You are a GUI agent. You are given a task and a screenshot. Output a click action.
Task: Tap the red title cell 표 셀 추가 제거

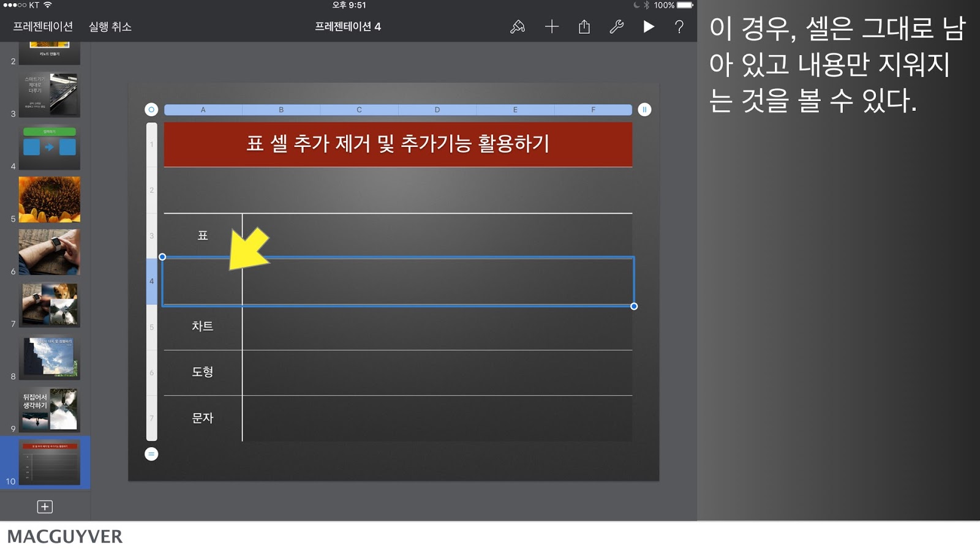[398, 144]
